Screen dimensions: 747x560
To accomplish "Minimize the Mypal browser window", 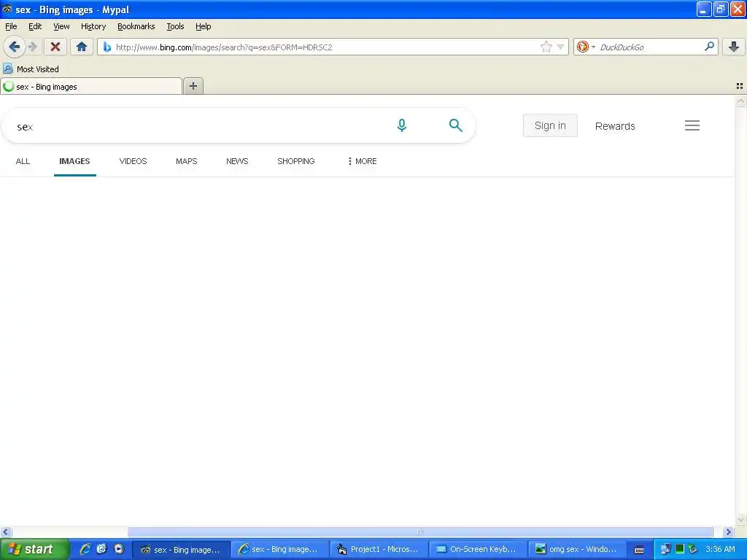I will (704, 9).
